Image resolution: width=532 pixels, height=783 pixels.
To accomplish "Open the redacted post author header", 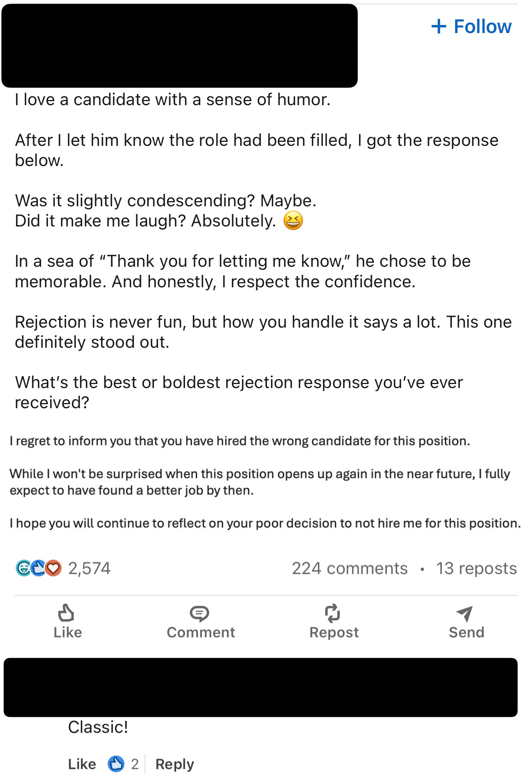I will pos(179,46).
